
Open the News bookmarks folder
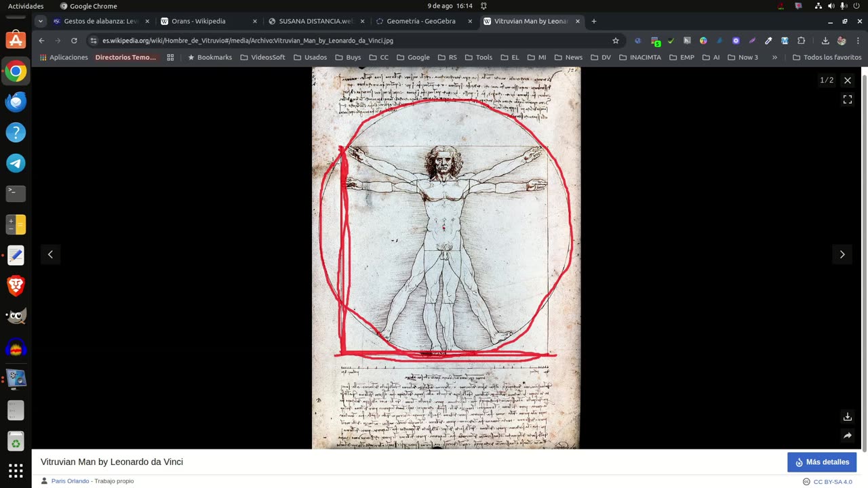568,58
